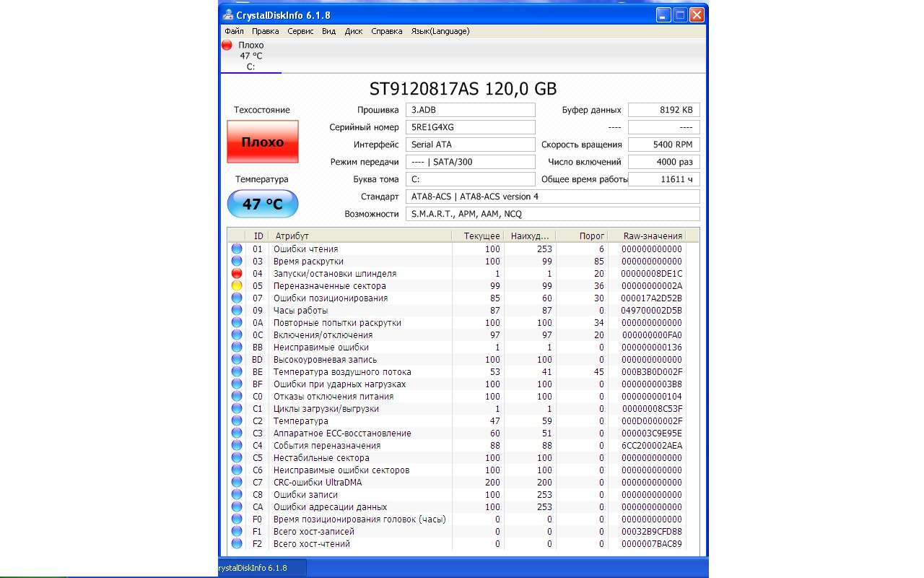Click the 47 °C temperature button
924x578 pixels.
(x=262, y=204)
